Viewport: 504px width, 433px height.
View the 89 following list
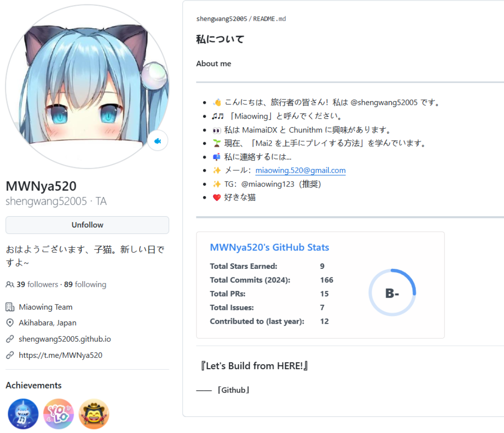click(84, 284)
